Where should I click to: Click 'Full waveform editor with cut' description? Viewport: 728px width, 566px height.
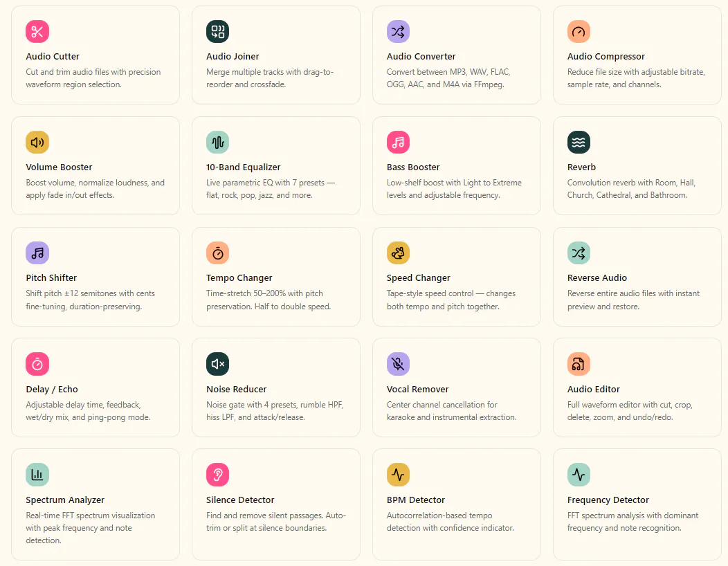(x=630, y=411)
